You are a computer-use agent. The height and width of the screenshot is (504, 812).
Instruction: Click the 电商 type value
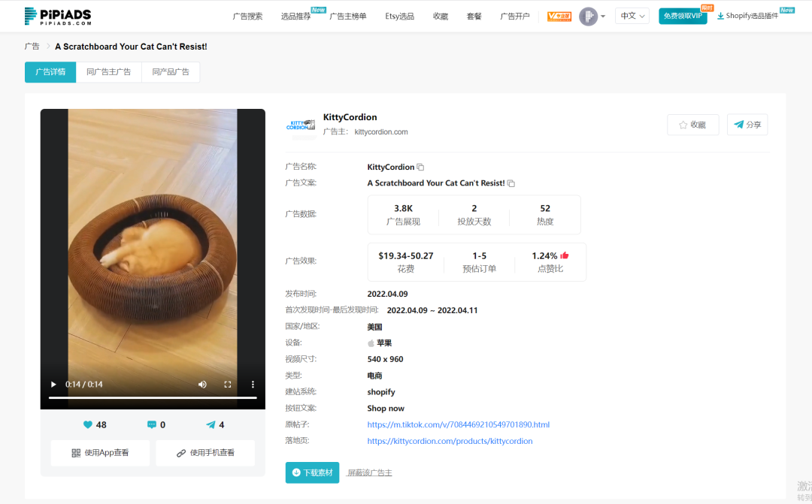pos(375,376)
